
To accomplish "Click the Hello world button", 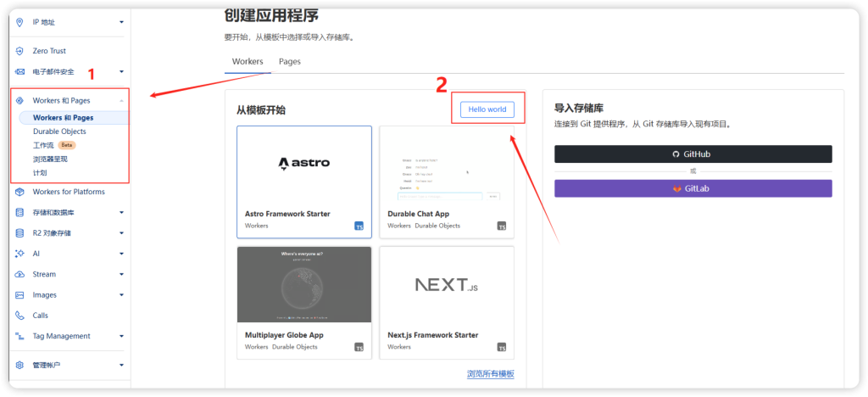I will click(487, 109).
